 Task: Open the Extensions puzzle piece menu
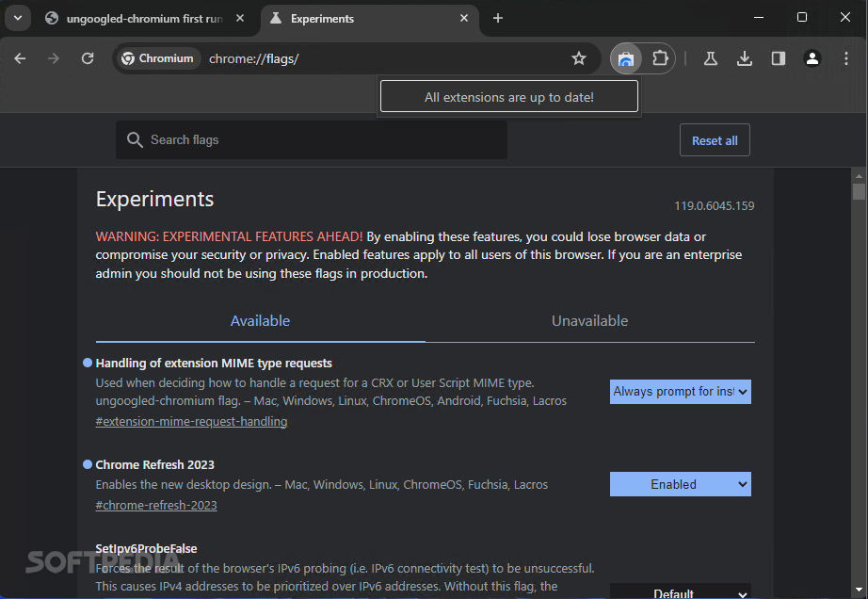(660, 58)
